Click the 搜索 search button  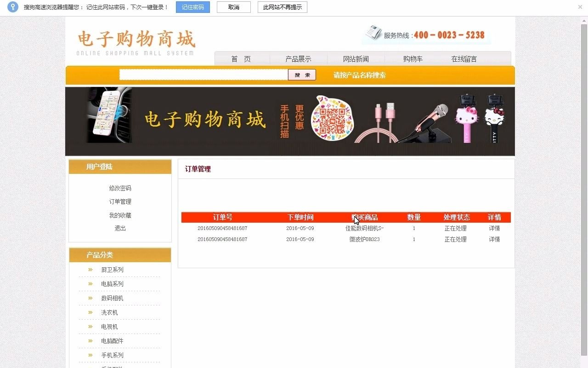(x=302, y=75)
